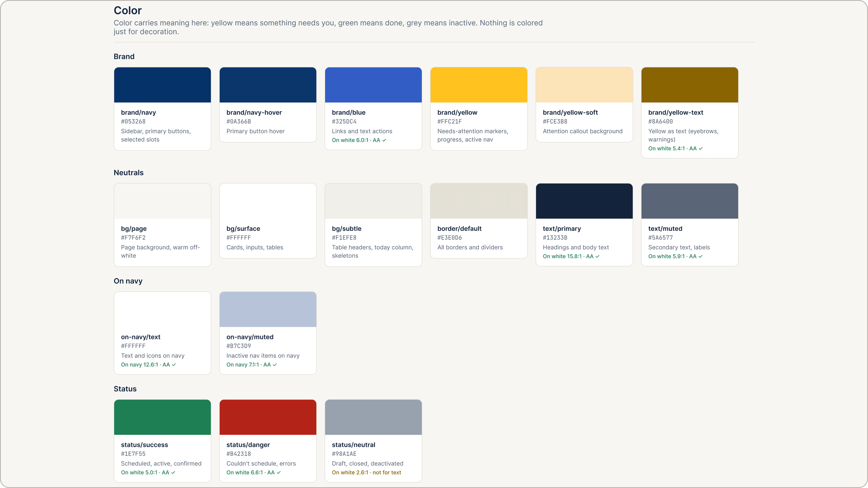Click the bg/surface white swatch
This screenshot has height=488, width=868.
point(268,201)
